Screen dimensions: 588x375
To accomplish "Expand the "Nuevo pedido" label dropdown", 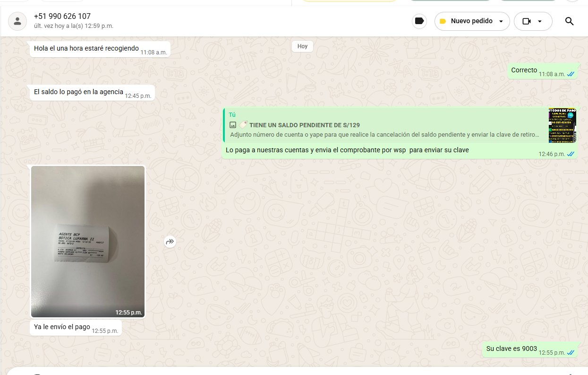I will pyautogui.click(x=501, y=21).
